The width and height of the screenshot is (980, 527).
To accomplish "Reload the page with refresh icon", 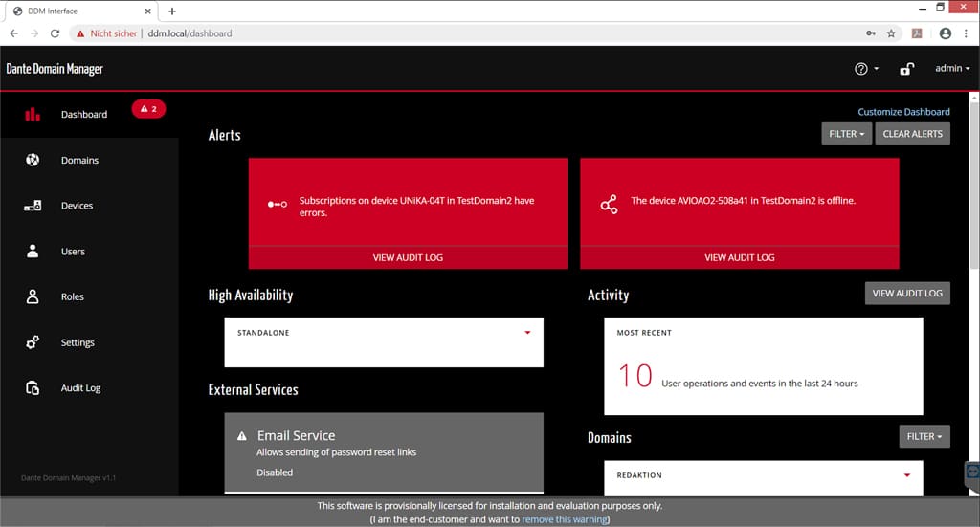I will tap(55, 33).
